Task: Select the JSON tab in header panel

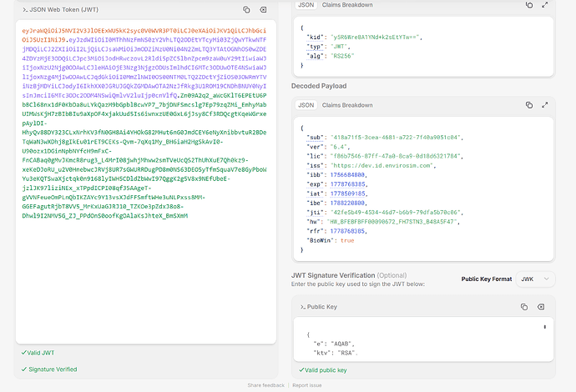Action: pyautogui.click(x=306, y=5)
